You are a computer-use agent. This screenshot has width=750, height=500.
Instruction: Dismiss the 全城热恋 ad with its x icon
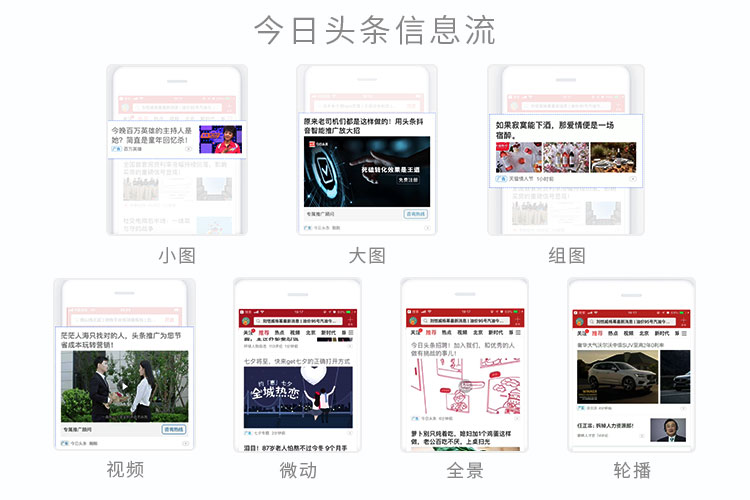point(350,433)
